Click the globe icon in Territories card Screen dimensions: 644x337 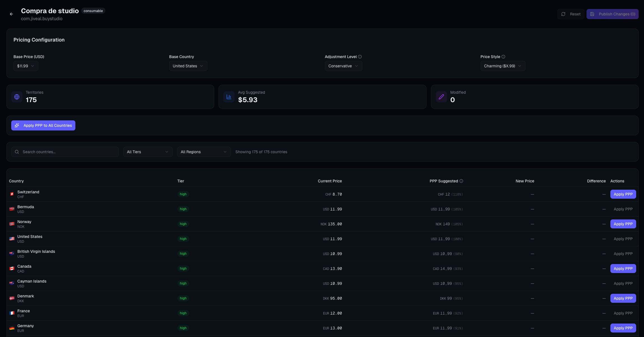[17, 97]
